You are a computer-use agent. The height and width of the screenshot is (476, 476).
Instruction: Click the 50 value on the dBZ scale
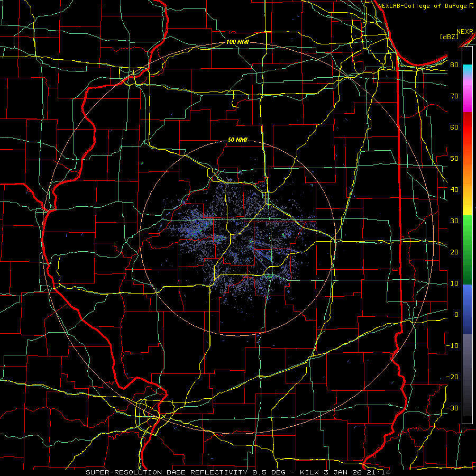[454, 158]
